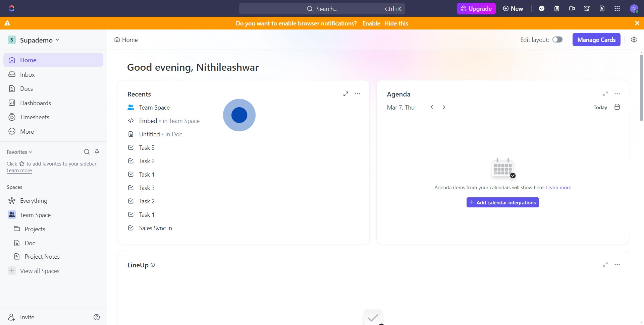Open Untitled in Doc recent item
This screenshot has width=644, height=325.
155,134
